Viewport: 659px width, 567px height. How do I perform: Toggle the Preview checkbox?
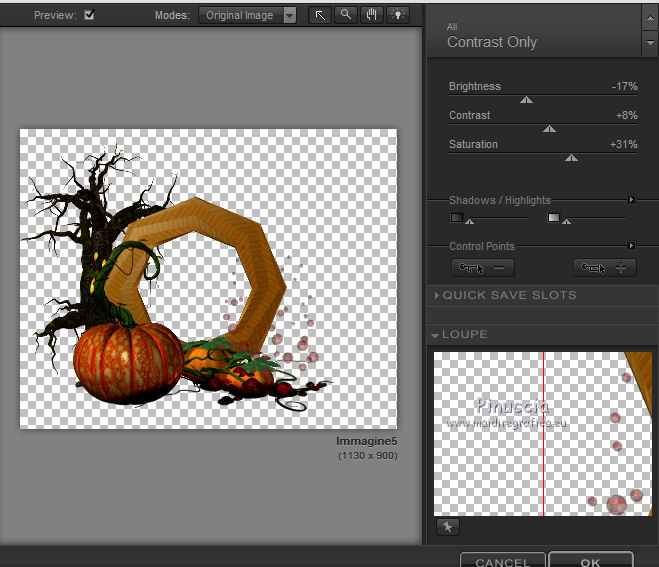point(90,15)
